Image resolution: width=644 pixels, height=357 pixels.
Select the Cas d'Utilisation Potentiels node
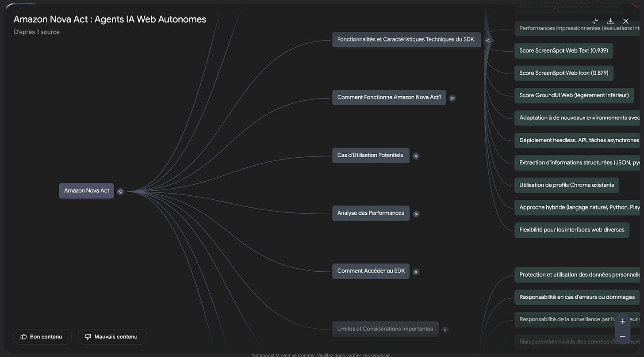tap(371, 156)
